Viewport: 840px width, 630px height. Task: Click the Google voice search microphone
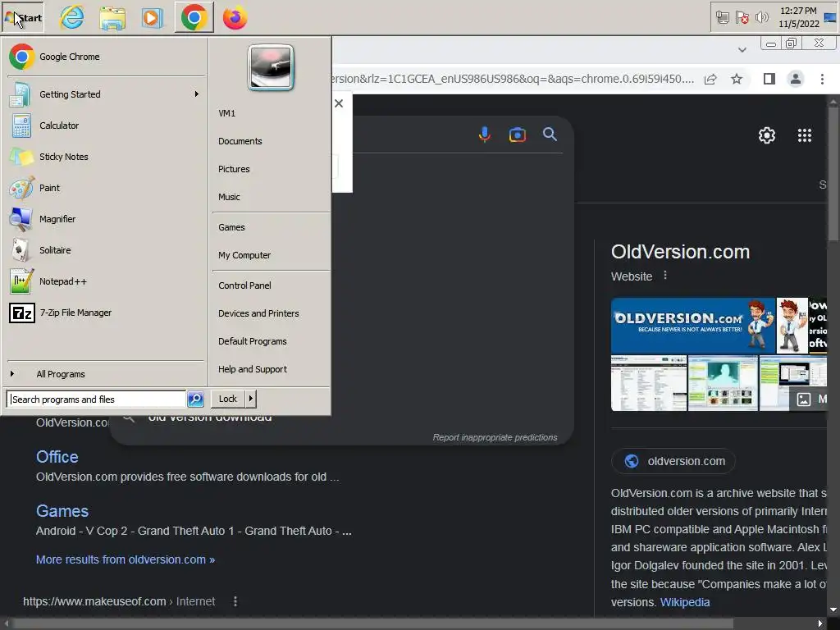pyautogui.click(x=484, y=135)
